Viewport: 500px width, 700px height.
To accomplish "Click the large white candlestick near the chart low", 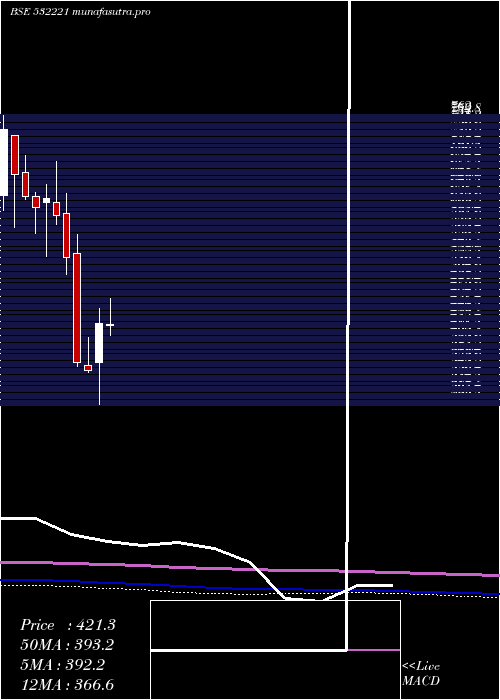I will [99, 343].
